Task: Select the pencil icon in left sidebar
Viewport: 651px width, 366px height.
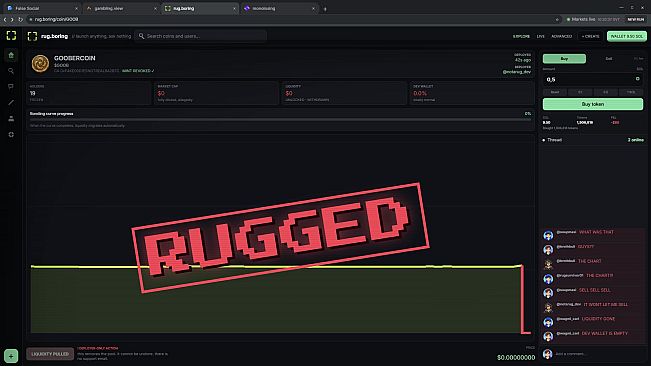Action: [11, 102]
